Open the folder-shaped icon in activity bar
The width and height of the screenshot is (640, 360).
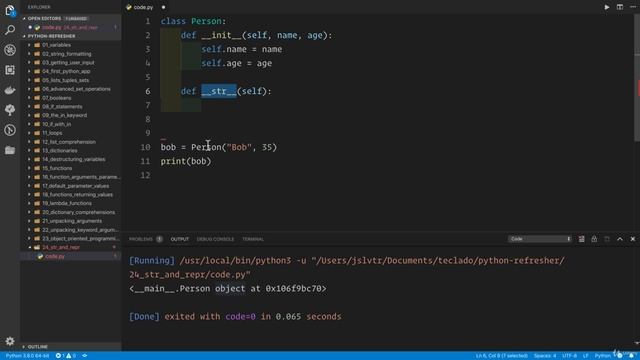[10, 150]
